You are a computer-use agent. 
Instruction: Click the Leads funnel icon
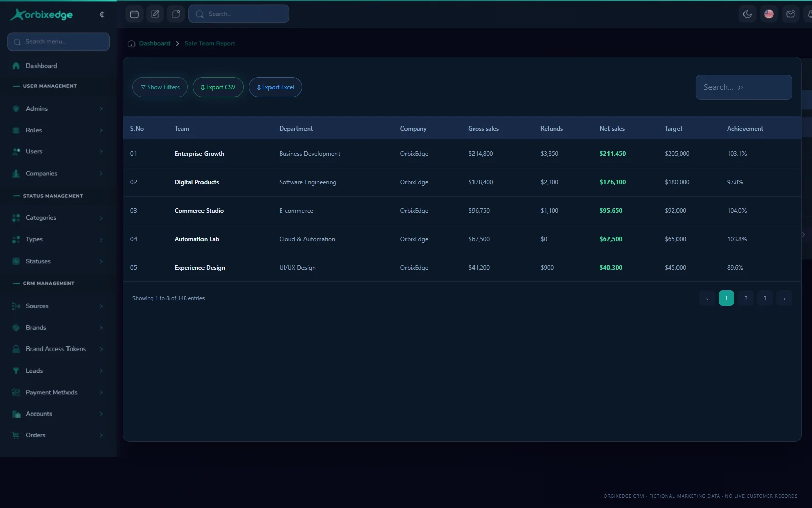pyautogui.click(x=16, y=371)
